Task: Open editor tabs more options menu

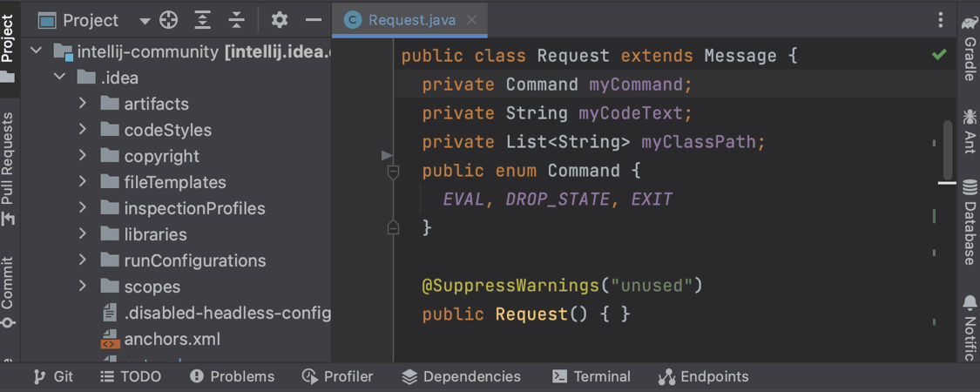Action: pyautogui.click(x=941, y=20)
